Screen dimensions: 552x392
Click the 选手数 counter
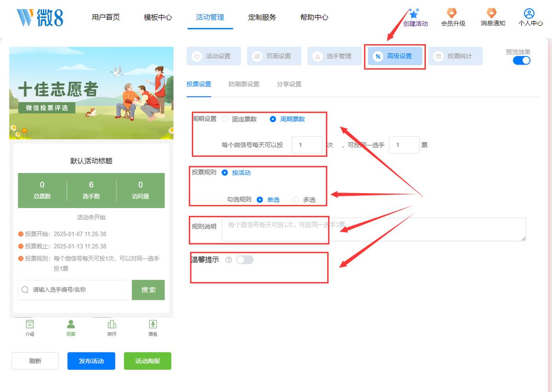pyautogui.click(x=91, y=190)
